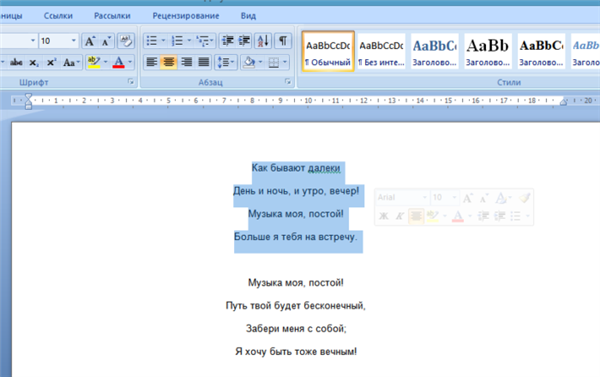Open the Ссылки ribbon tab
Viewport: 600px width, 377px height.
[58, 16]
